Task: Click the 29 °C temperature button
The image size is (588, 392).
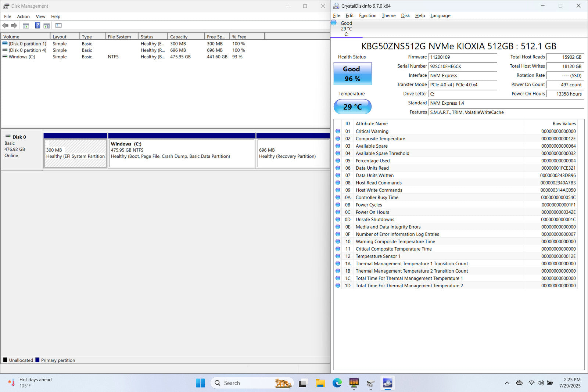Action: click(x=352, y=107)
